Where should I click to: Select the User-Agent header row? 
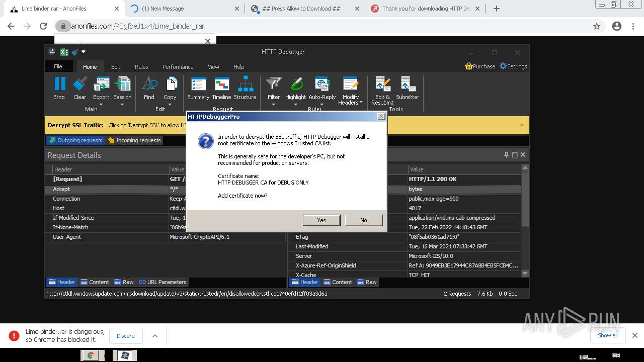pos(166,237)
